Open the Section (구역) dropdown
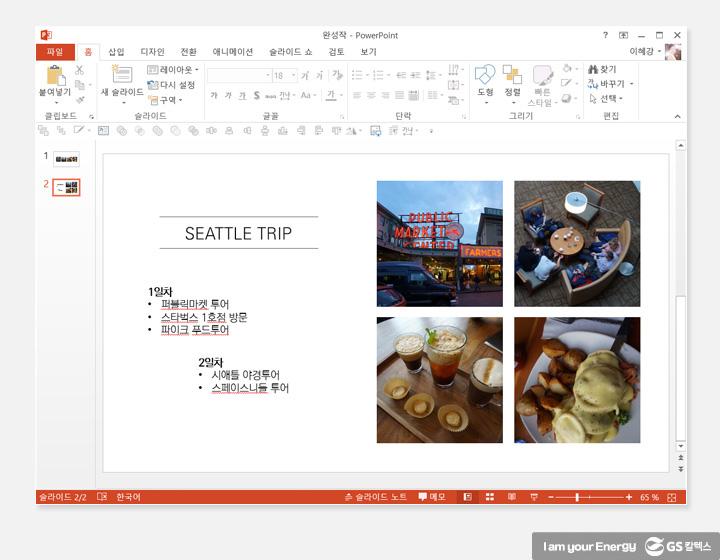 click(165, 100)
